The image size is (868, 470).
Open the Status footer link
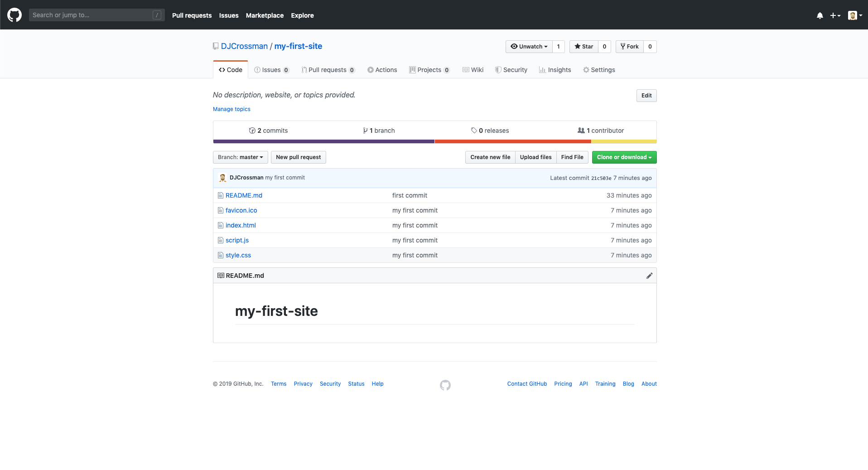coord(356,384)
